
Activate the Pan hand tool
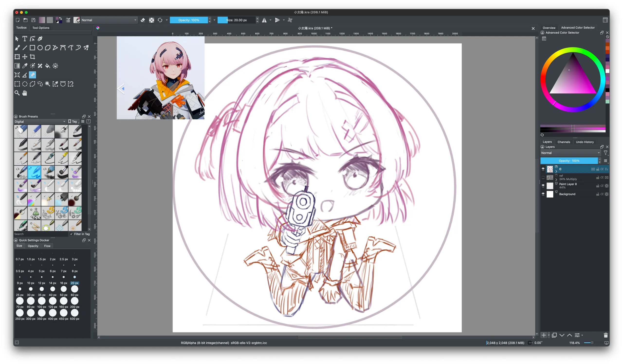pyautogui.click(x=25, y=93)
